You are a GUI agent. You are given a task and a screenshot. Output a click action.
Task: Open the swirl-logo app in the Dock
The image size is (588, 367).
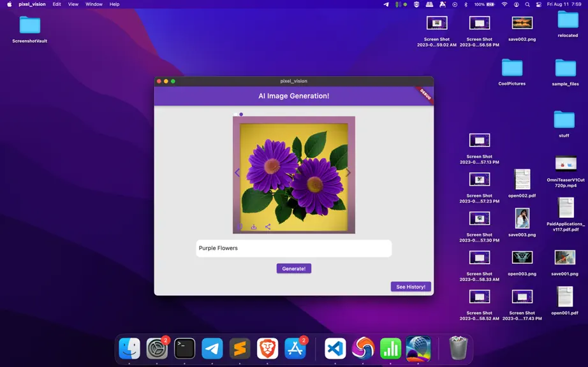tap(363, 349)
